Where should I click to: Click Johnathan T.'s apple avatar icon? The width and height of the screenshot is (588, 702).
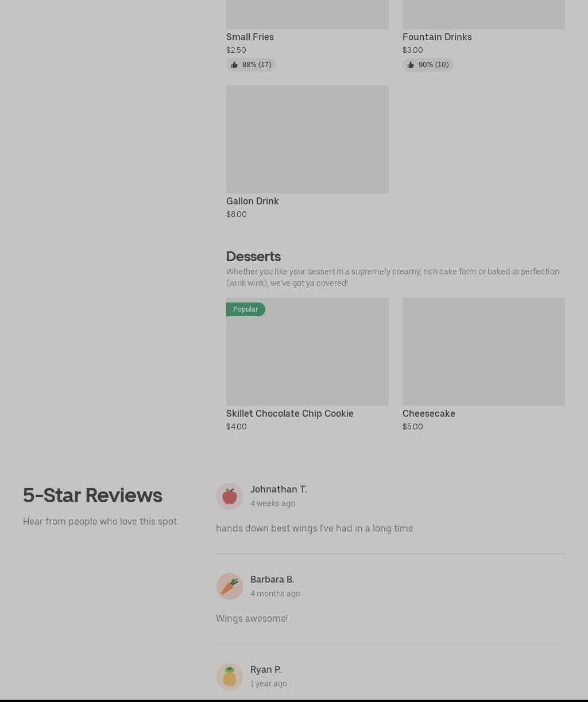coord(230,497)
